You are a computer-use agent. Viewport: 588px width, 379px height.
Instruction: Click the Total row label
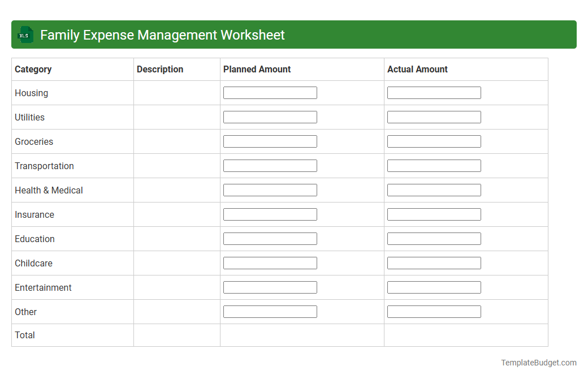25,335
